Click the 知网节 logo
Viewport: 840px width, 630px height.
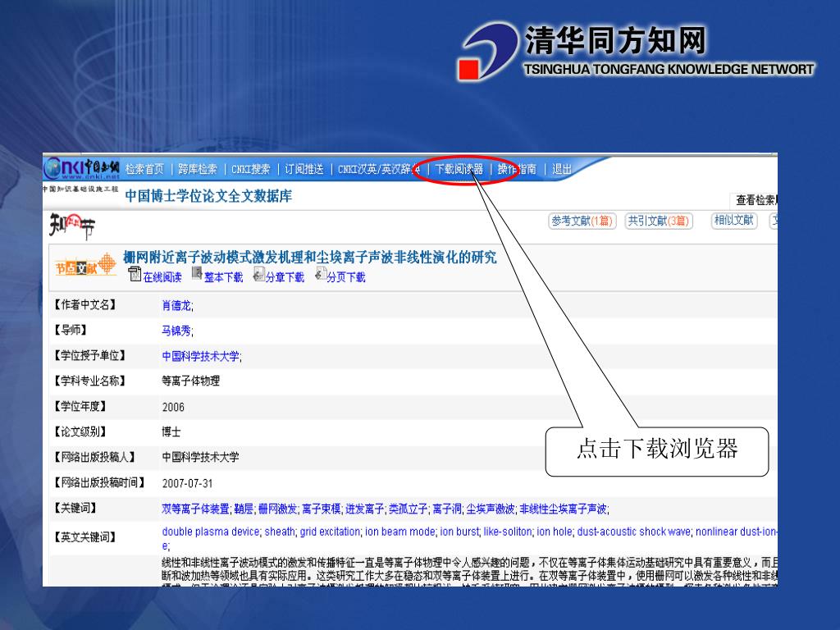tap(72, 227)
